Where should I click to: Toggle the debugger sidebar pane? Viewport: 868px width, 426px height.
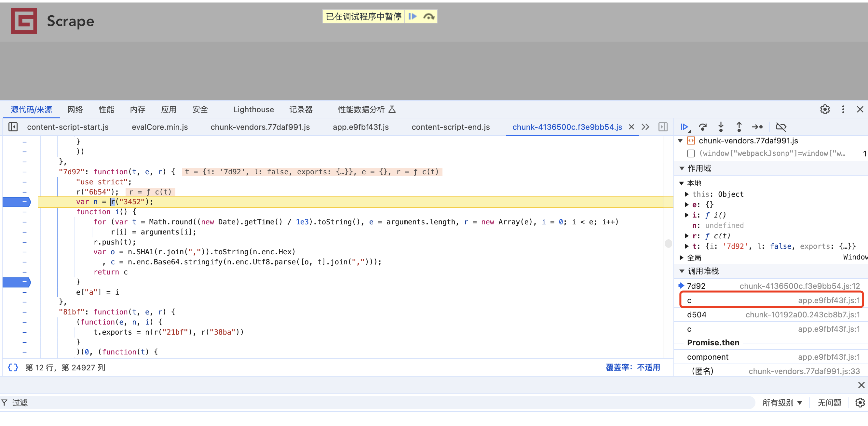click(x=663, y=127)
